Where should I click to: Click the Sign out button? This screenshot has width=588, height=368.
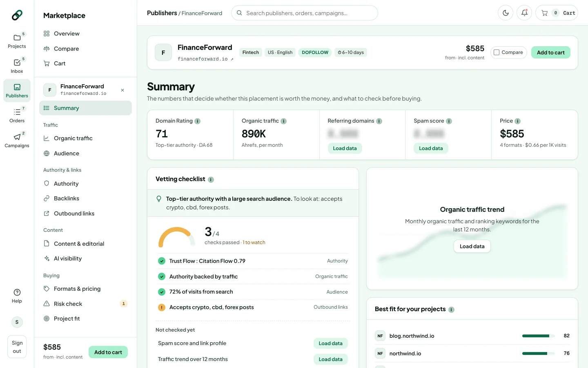tap(17, 347)
